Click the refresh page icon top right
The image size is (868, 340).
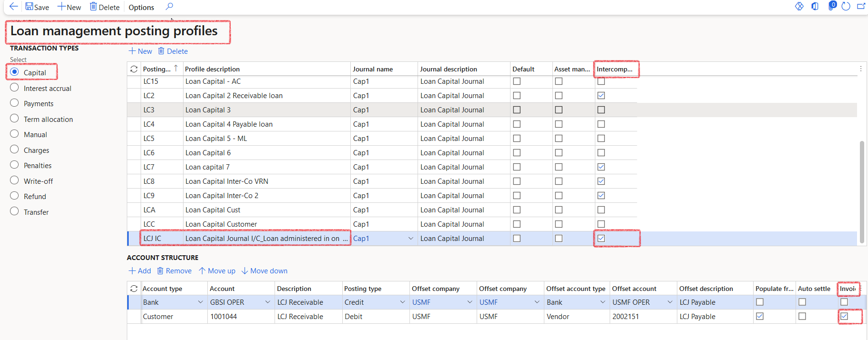(x=846, y=6)
